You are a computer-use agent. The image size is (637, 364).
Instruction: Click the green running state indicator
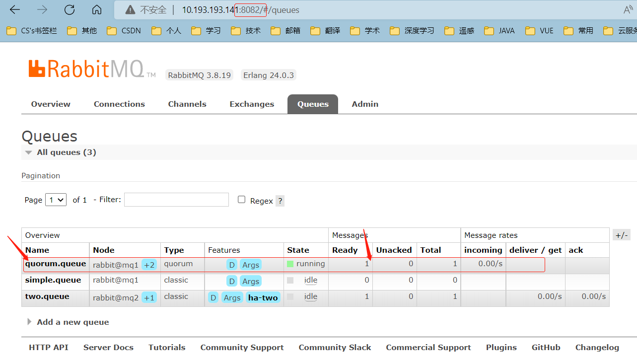(290, 264)
